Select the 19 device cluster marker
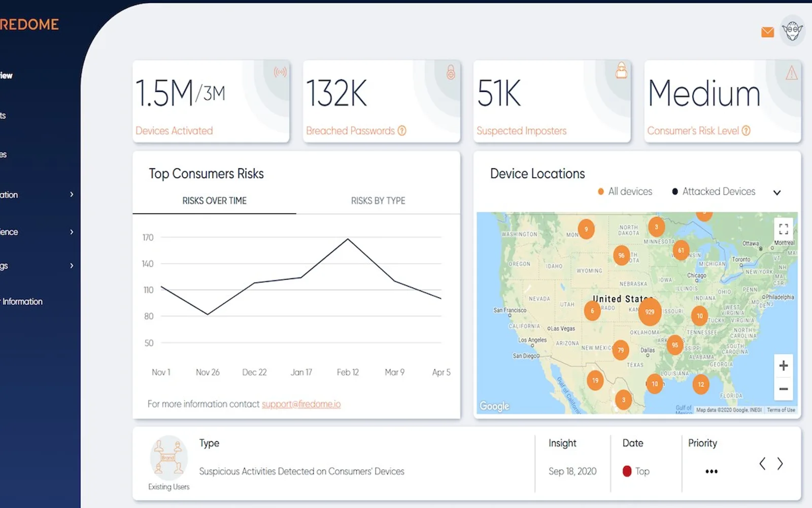The image size is (812, 508). click(x=595, y=380)
